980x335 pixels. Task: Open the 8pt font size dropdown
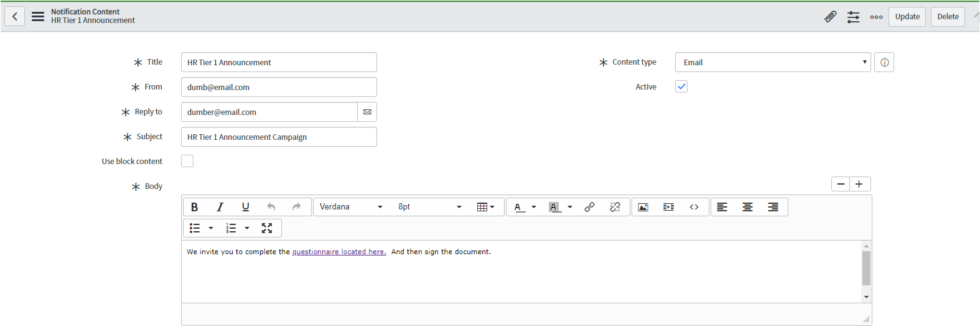[429, 207]
